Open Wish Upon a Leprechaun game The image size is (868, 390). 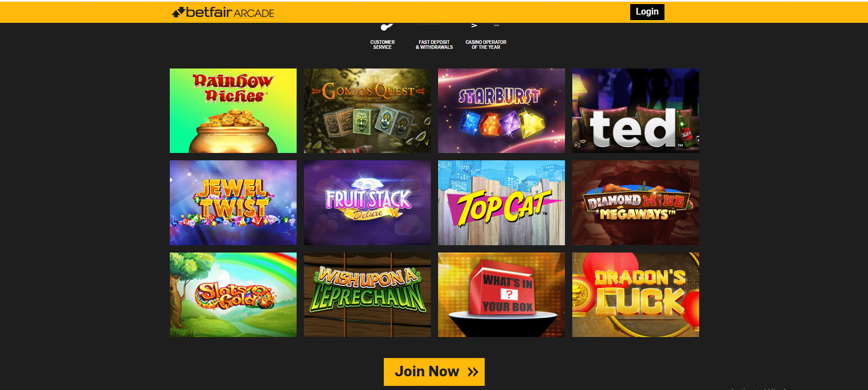coord(367,295)
